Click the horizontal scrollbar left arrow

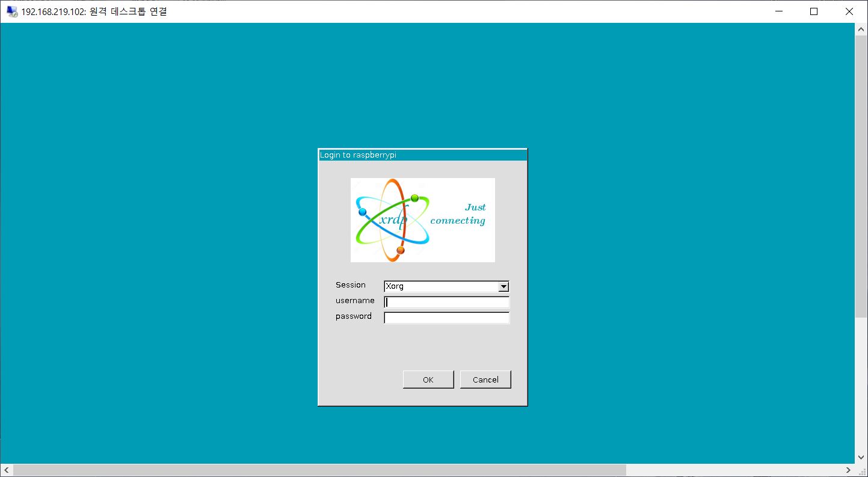coord(6,470)
